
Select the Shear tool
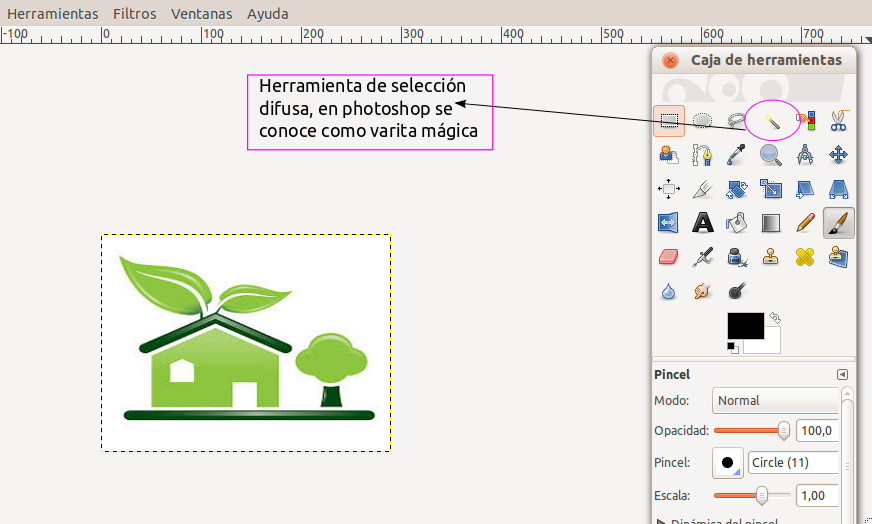point(805,189)
